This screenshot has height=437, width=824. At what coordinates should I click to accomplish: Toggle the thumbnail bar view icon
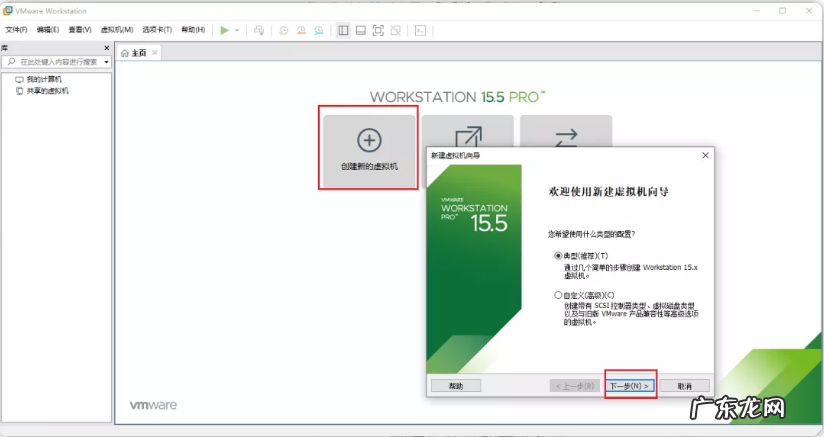point(360,30)
